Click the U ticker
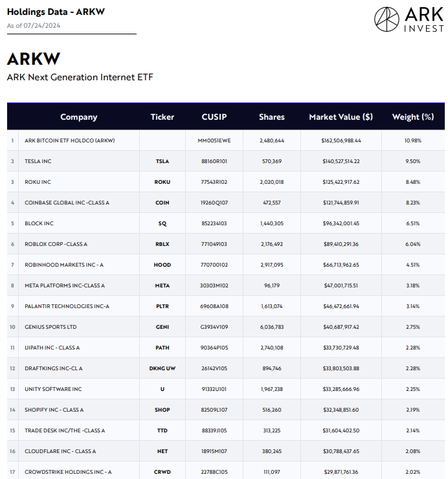The height and width of the screenshot is (479, 448). click(x=162, y=389)
